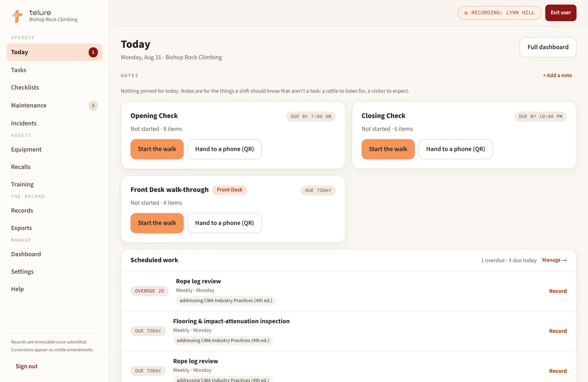Click the red badge on Today

point(93,52)
